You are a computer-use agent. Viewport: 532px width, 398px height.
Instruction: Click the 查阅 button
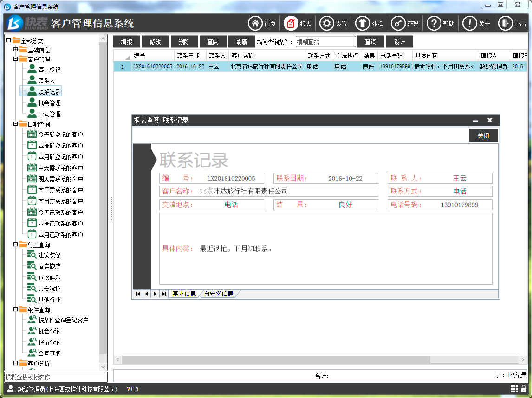click(x=213, y=42)
